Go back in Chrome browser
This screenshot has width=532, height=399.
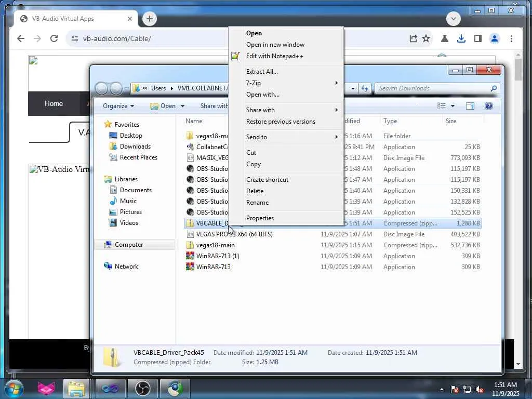21,38
